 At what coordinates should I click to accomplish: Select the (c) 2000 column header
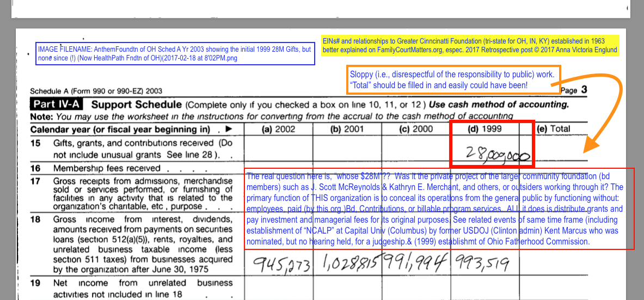click(x=416, y=129)
